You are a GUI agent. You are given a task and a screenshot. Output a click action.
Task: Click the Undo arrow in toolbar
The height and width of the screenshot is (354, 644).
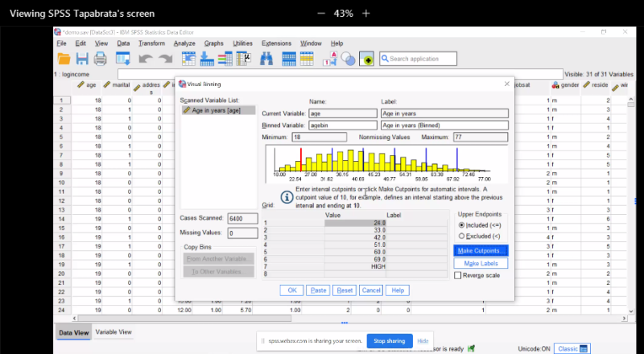click(x=147, y=59)
